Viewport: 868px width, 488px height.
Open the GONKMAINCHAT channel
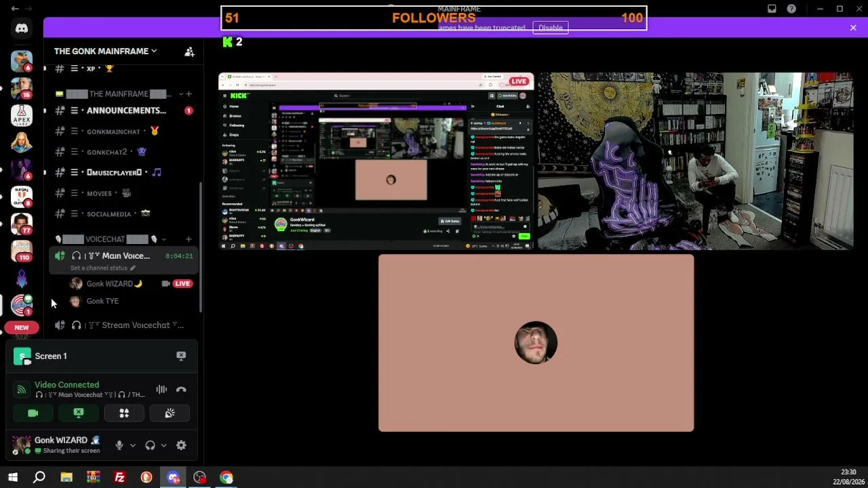(122, 131)
